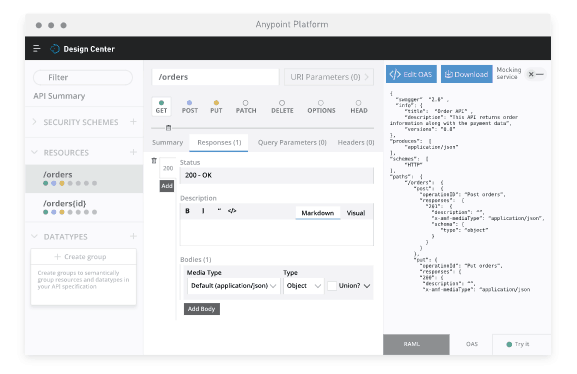The height and width of the screenshot is (374, 577).
Task: Apply italic formatting in description editor
Action: (203, 211)
